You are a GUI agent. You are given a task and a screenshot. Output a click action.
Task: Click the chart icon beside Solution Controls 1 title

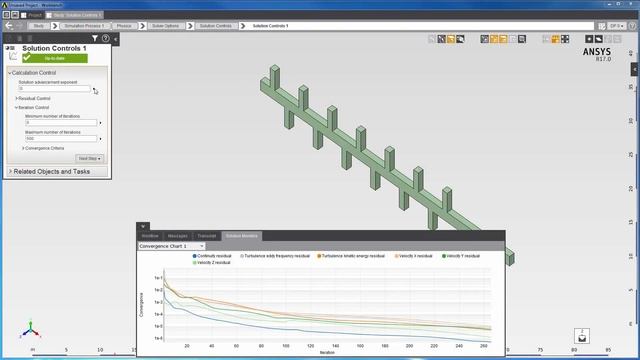coord(13,56)
